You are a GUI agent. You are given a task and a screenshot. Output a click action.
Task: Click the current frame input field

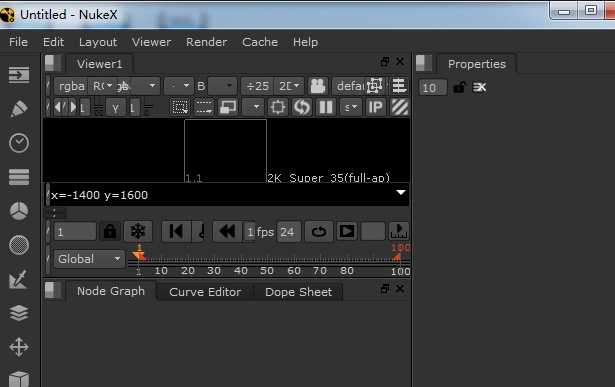75,232
